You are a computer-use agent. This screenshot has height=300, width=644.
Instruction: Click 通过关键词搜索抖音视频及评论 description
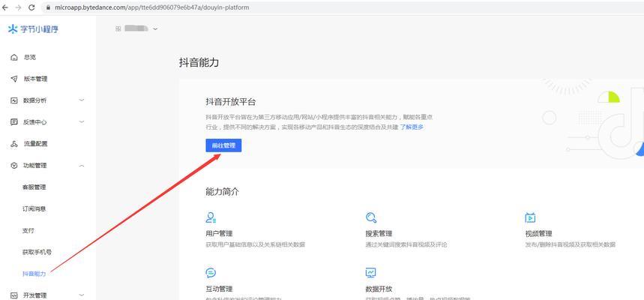click(406, 244)
